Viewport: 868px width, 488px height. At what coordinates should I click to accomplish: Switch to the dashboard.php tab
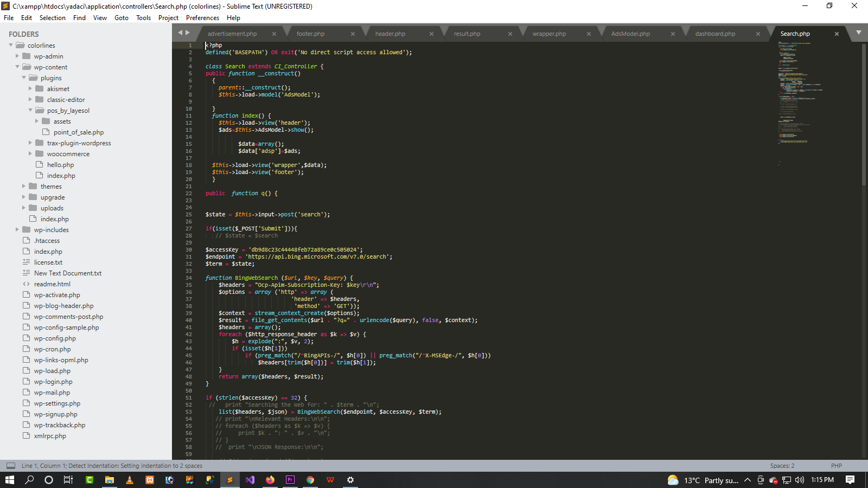[x=715, y=34]
